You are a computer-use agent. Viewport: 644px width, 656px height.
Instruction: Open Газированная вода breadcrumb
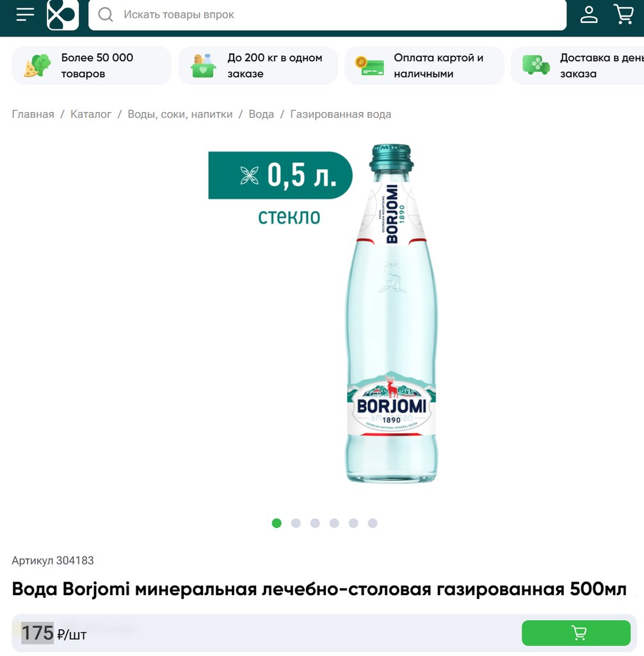coord(341,114)
